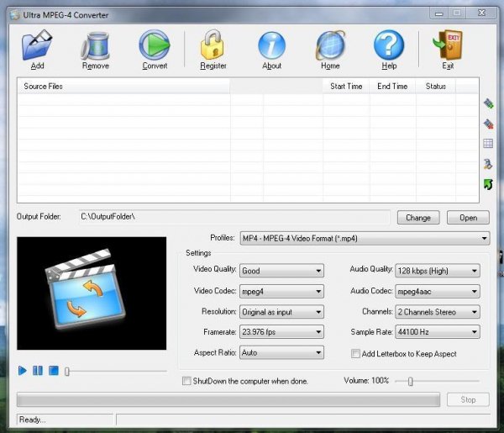Image resolution: width=504 pixels, height=433 pixels.
Task: Click the Start Time column header
Action: [346, 87]
